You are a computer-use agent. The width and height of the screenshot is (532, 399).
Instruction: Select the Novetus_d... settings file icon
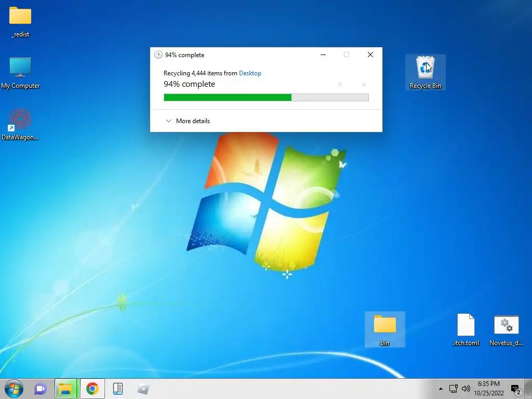(506, 330)
